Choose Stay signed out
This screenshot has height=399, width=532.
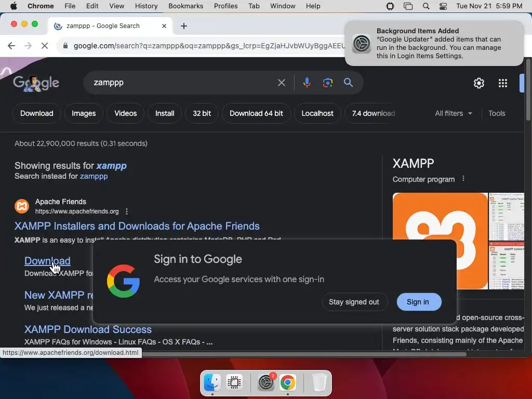tap(354, 302)
